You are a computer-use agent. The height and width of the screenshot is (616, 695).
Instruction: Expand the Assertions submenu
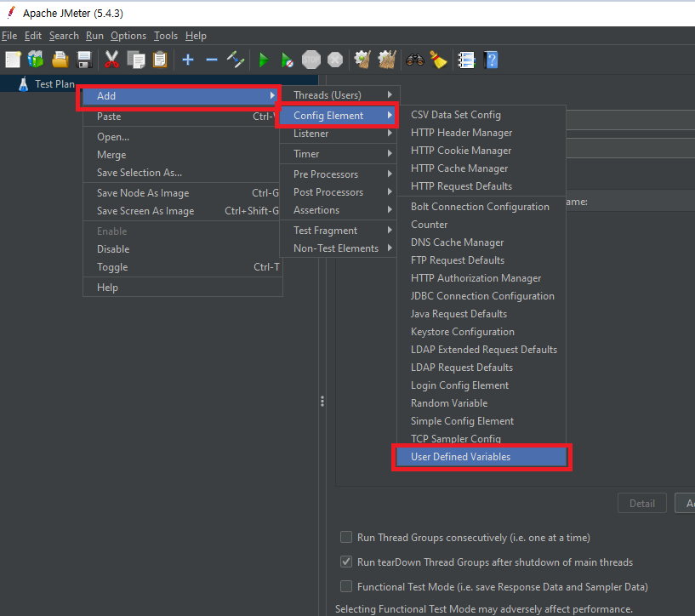click(338, 210)
